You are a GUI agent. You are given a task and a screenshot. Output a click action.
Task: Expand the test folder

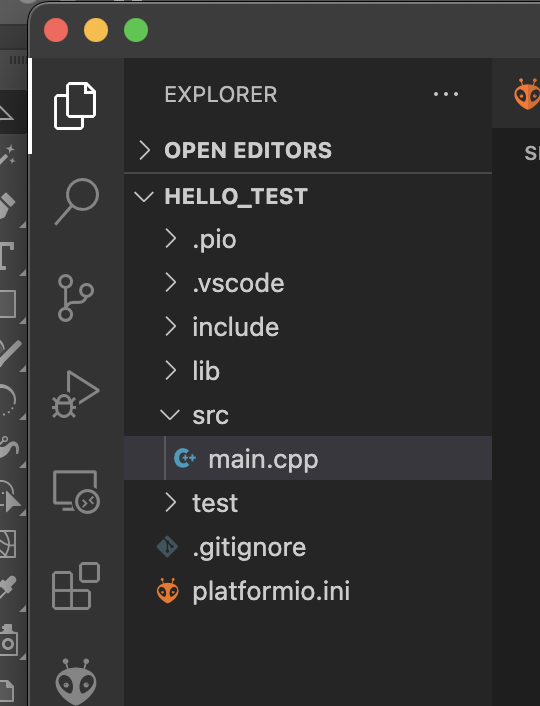pos(308,502)
